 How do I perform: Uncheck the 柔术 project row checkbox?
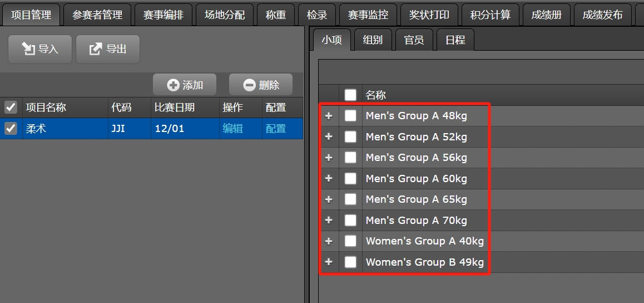pyautogui.click(x=11, y=129)
